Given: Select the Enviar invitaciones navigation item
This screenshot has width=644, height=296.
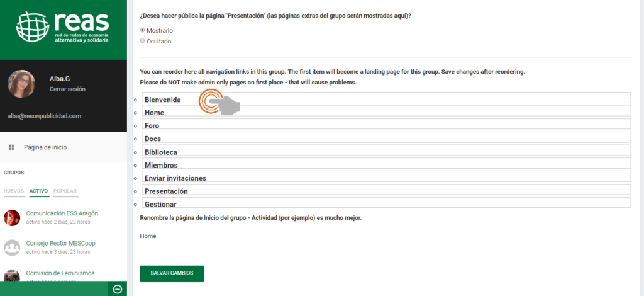Looking at the screenshot, I should click(175, 178).
